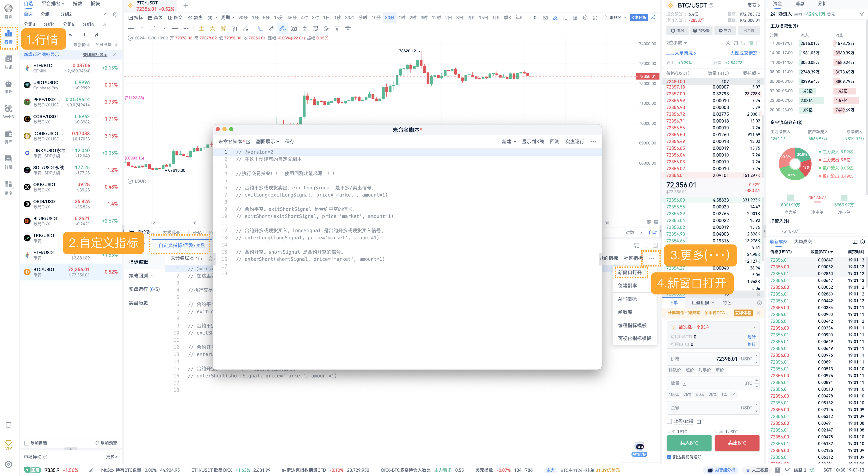Screen dimensions: 868x476
Task: Click the filter funnel icon in drawing toolbar
Action: (337, 29)
